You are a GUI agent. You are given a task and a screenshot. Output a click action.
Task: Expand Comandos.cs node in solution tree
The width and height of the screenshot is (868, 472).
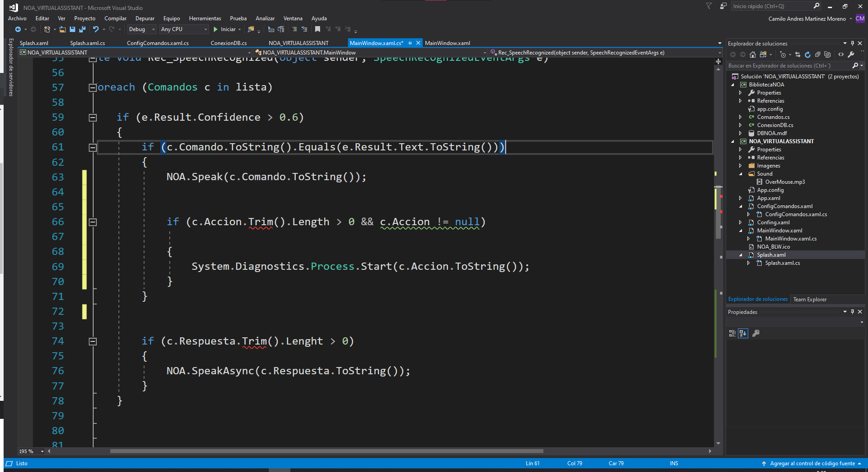(x=741, y=117)
